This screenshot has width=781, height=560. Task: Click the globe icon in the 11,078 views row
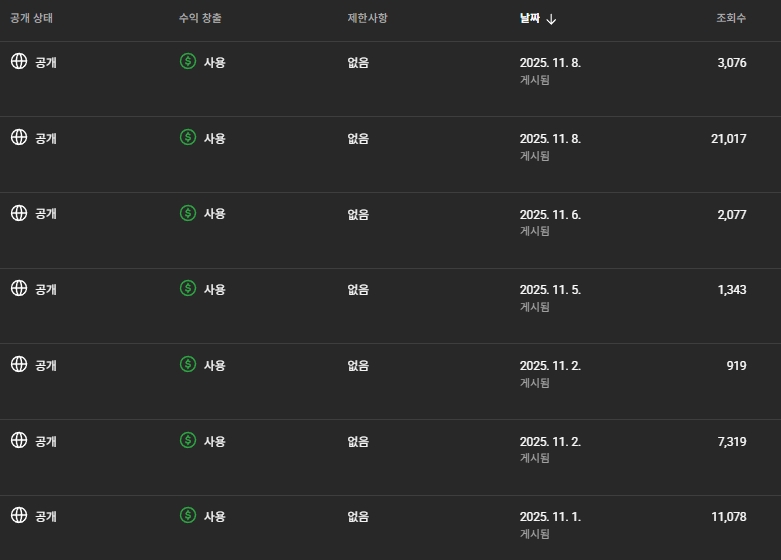click(x=18, y=516)
